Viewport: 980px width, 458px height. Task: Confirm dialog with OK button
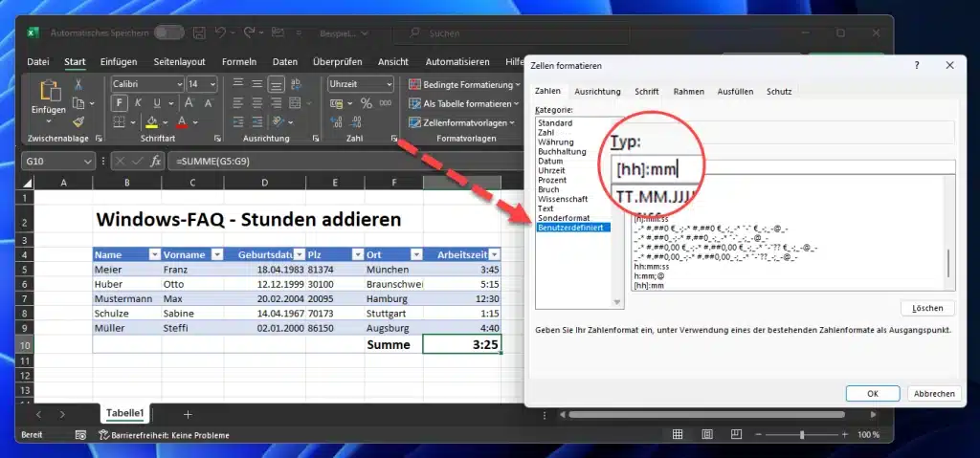coord(873,394)
